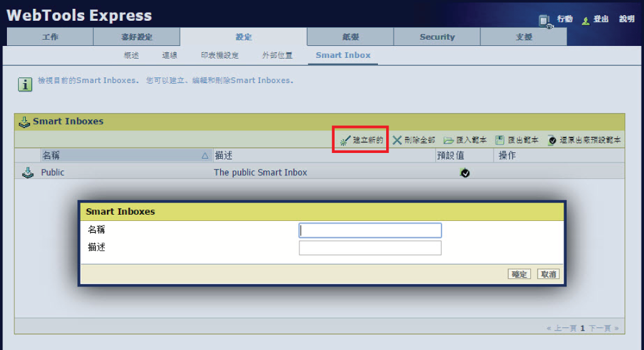This screenshot has height=350, width=644.
Task: Click the 取消 button in the dialog
Action: point(548,274)
